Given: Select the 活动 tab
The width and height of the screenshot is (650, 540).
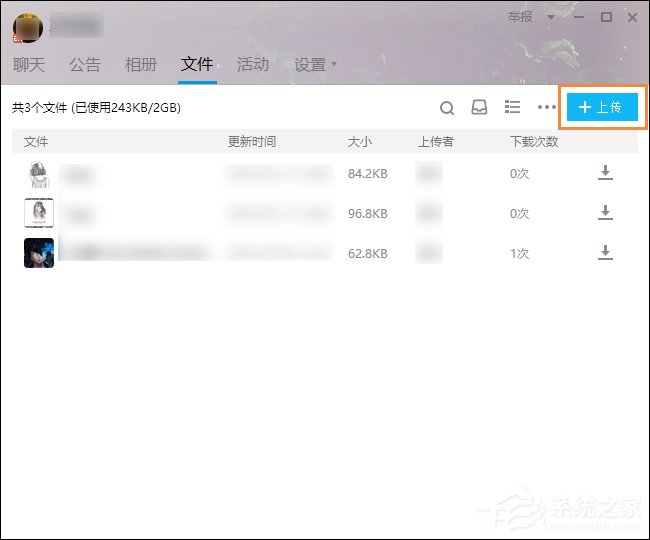Looking at the screenshot, I should (253, 65).
